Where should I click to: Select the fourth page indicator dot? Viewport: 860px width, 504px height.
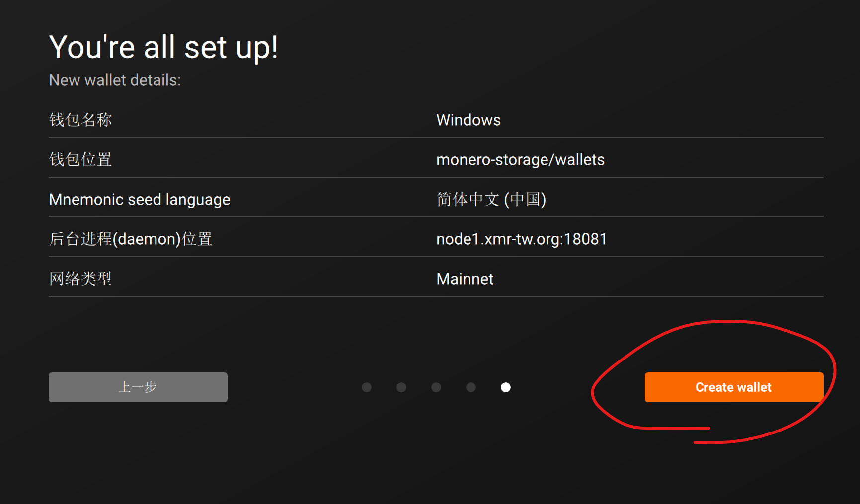[471, 387]
